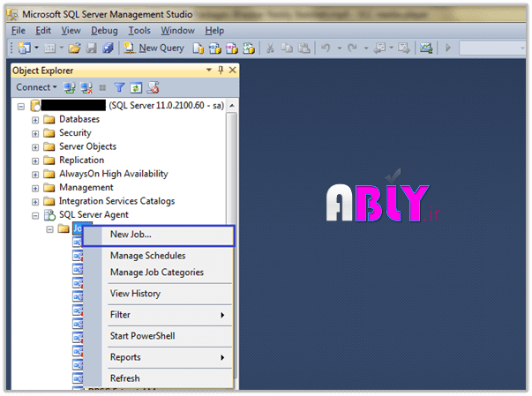The height and width of the screenshot is (396, 532).
Task: Click the SQL Server Agent node icon
Action: [x=49, y=215]
